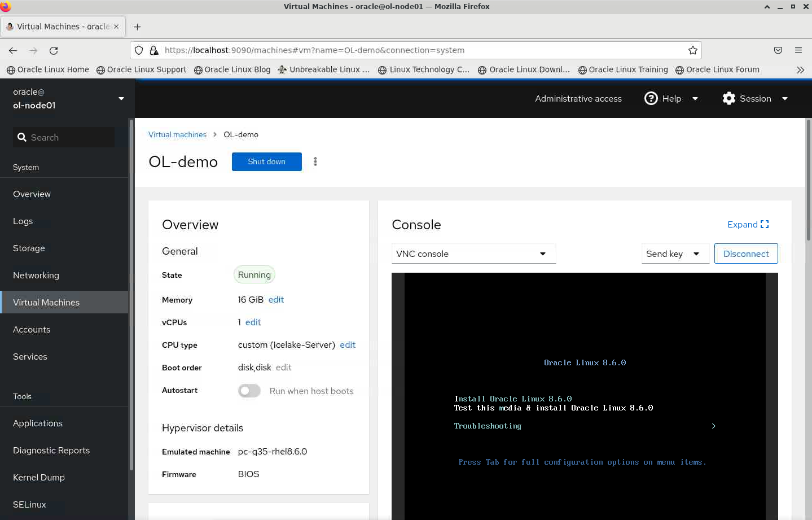Show more bookmarks via the chevron

800,70
